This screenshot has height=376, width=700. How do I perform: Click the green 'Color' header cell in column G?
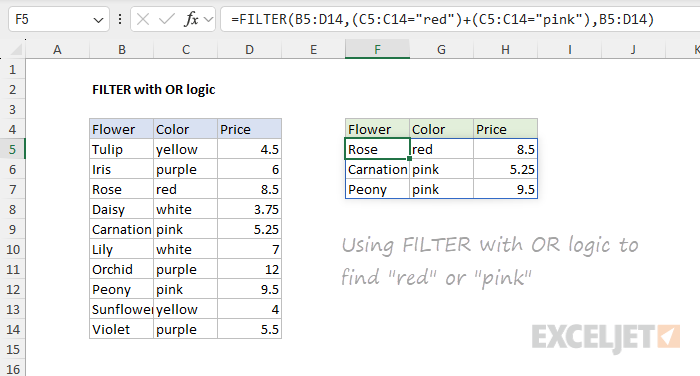pyautogui.click(x=441, y=129)
